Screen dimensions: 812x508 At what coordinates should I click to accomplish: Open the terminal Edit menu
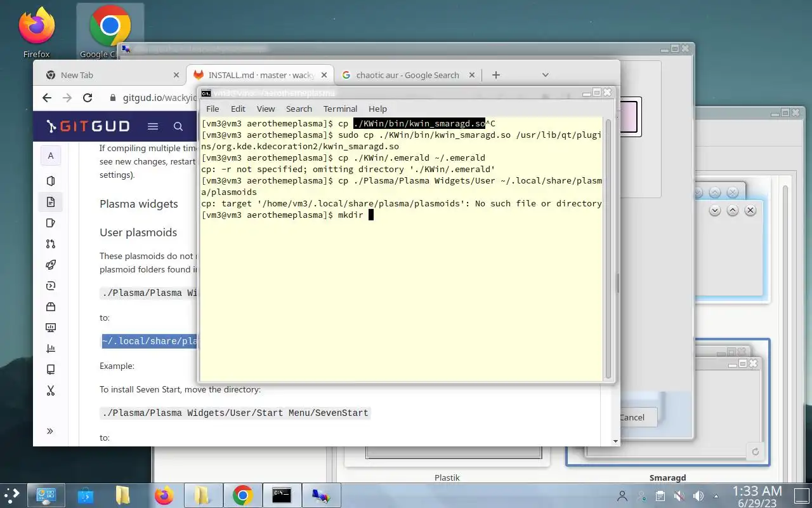(x=238, y=109)
